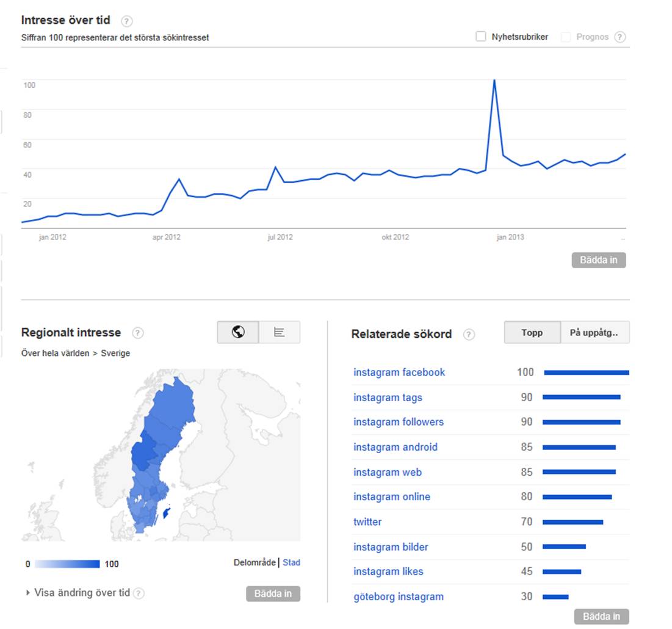
Task: Click the Stad link
Action: pos(291,562)
